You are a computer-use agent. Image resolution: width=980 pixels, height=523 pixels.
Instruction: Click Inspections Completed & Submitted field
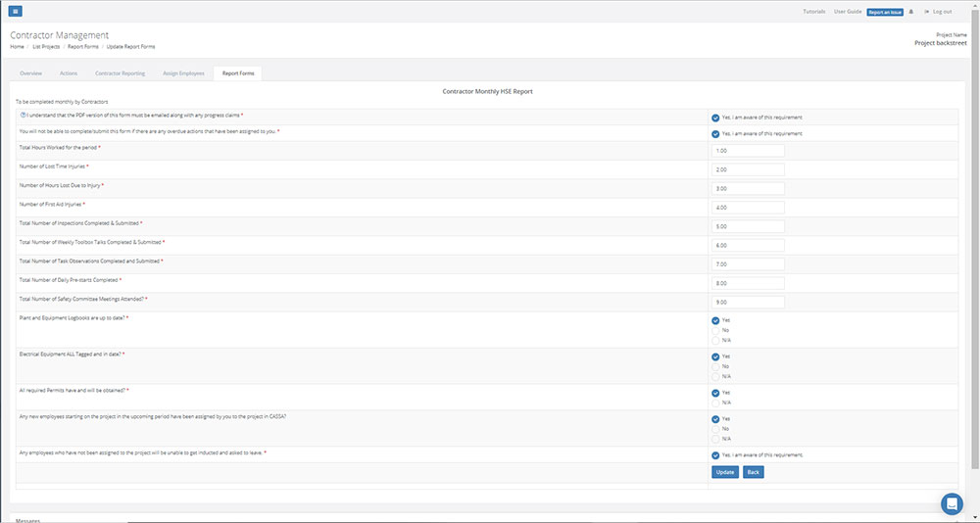coord(748,226)
